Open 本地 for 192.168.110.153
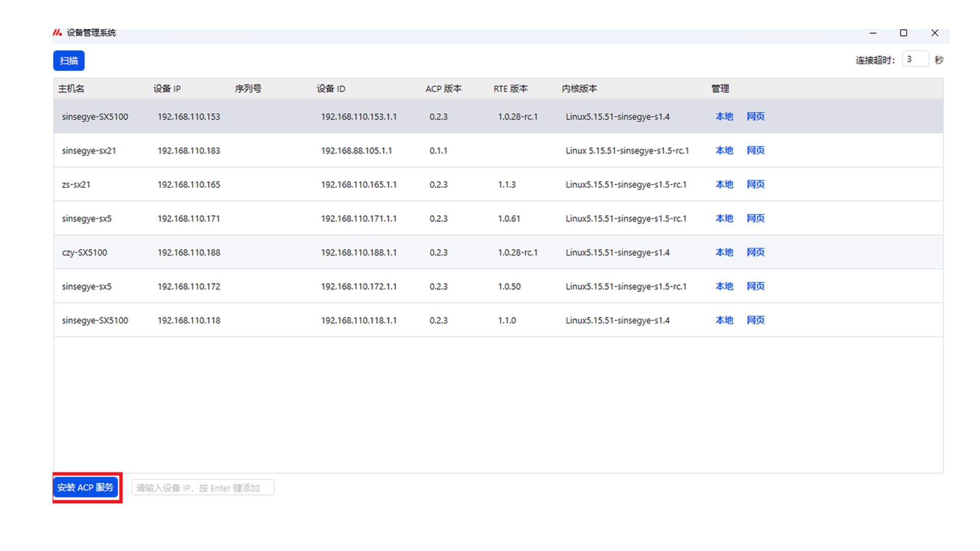This screenshot has width=980, height=551. click(724, 116)
